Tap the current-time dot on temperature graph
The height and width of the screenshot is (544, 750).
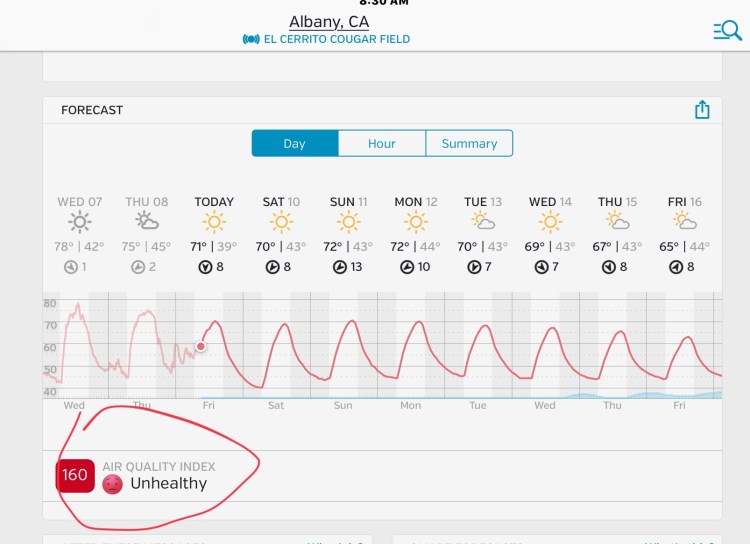point(201,346)
